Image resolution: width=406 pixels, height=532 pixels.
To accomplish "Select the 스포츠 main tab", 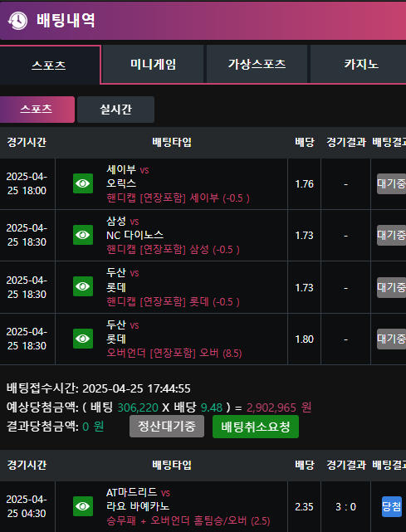I will click(49, 65).
